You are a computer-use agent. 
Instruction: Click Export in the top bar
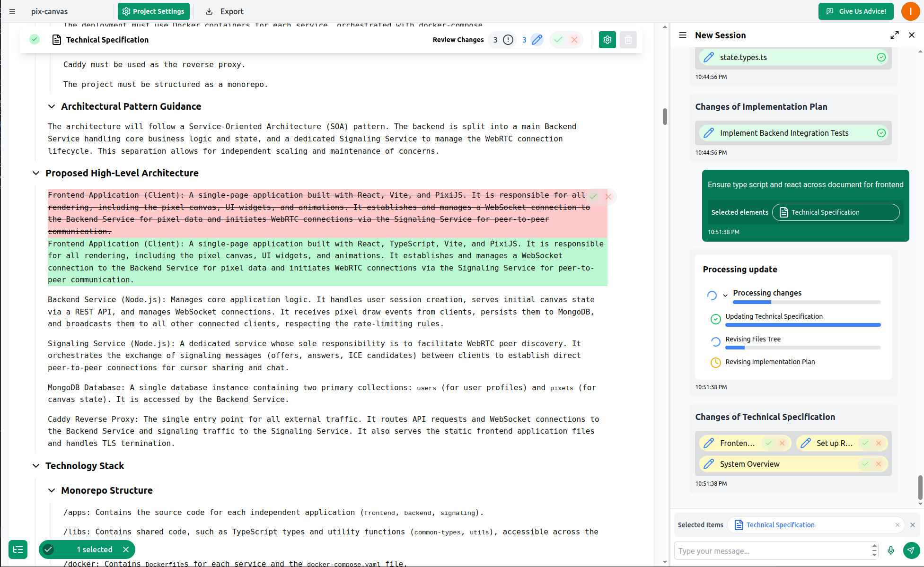point(225,11)
